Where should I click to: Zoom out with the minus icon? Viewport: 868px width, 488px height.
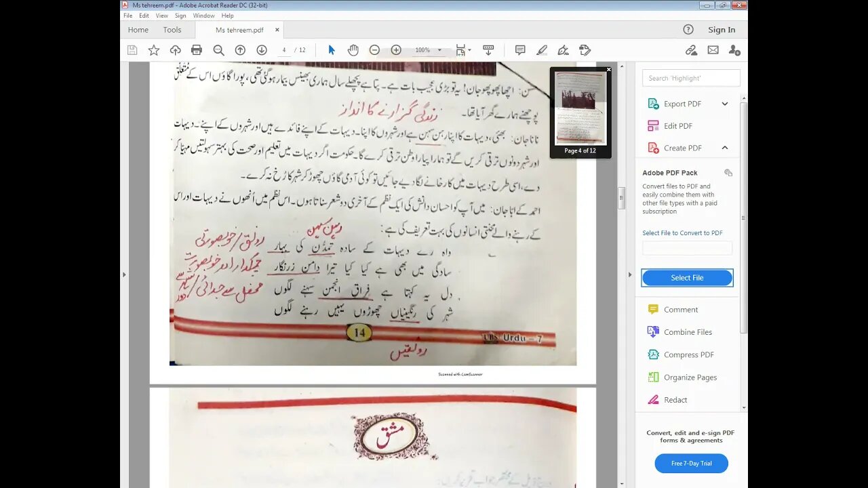(x=374, y=50)
